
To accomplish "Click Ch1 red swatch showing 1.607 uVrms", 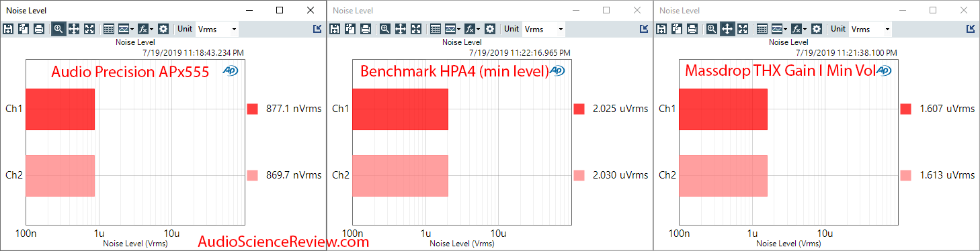I will (906, 109).
